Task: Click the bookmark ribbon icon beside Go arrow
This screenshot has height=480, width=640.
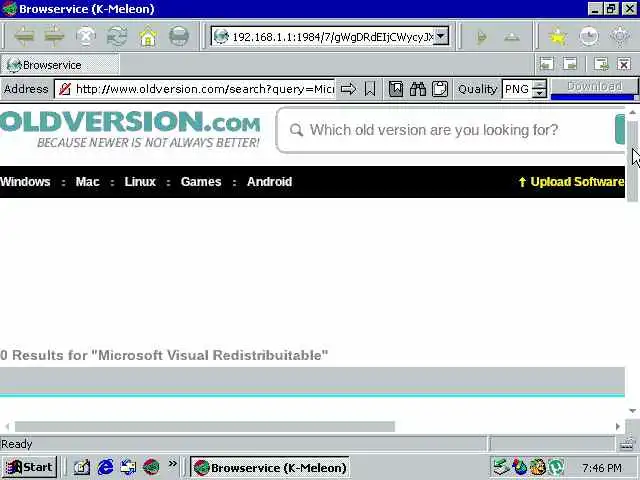Action: point(370,89)
